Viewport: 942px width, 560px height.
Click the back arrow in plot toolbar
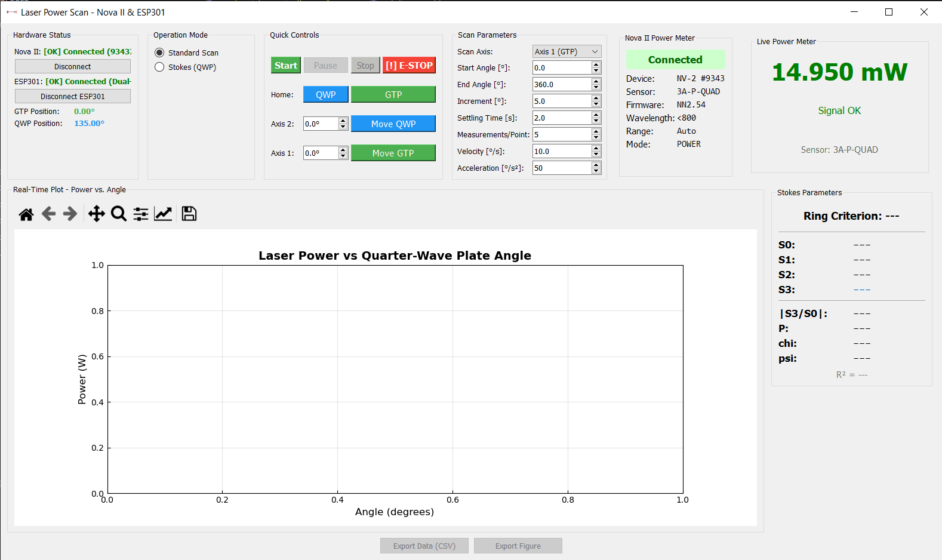48,214
